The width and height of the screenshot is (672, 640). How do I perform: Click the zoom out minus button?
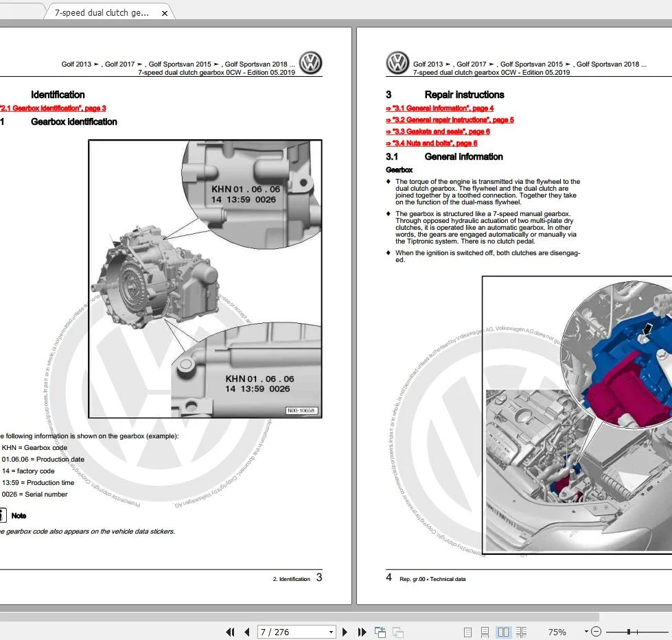[596, 632]
